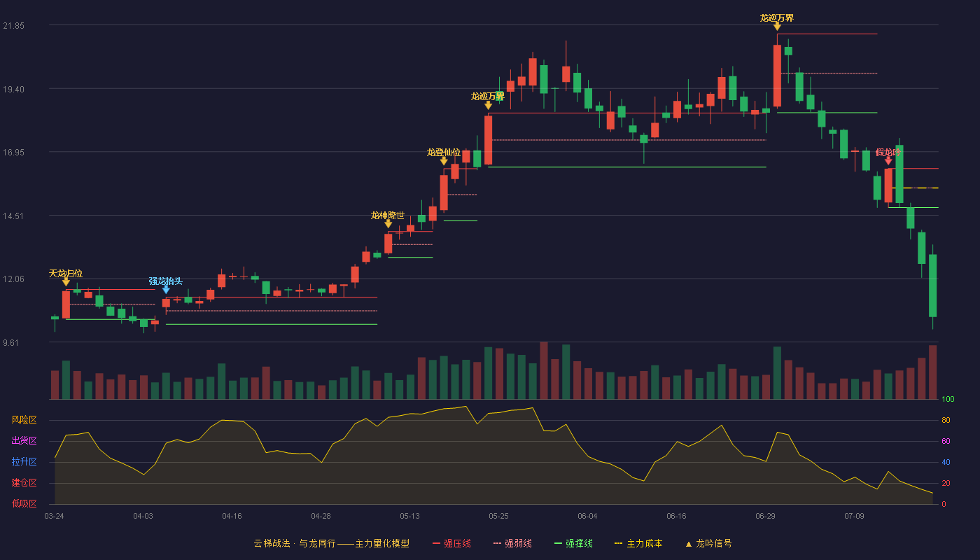Click the red 强压线 legend line icon
The image size is (980, 560).
click(x=436, y=543)
